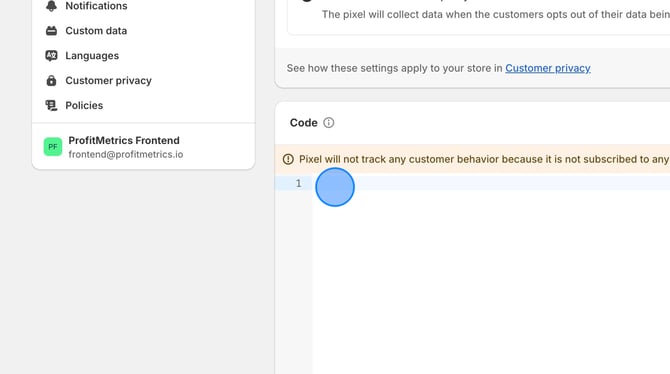Click frontend@profitmetrics.io email text
The width and height of the screenshot is (670, 374).
(x=126, y=154)
